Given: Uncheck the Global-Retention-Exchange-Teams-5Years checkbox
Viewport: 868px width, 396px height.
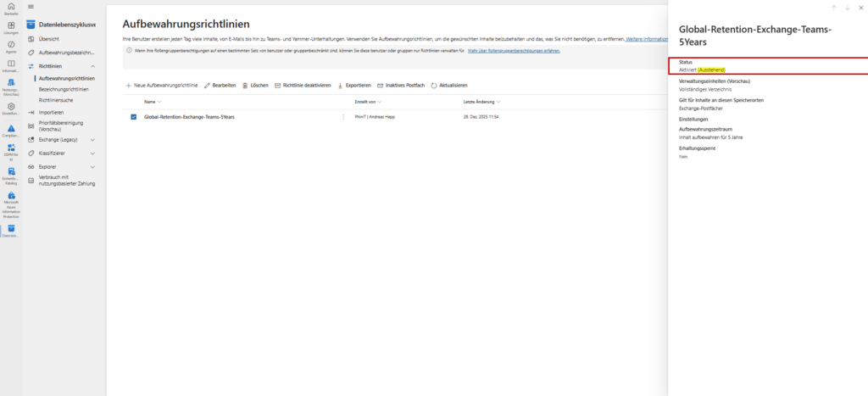Looking at the screenshot, I should [x=133, y=116].
